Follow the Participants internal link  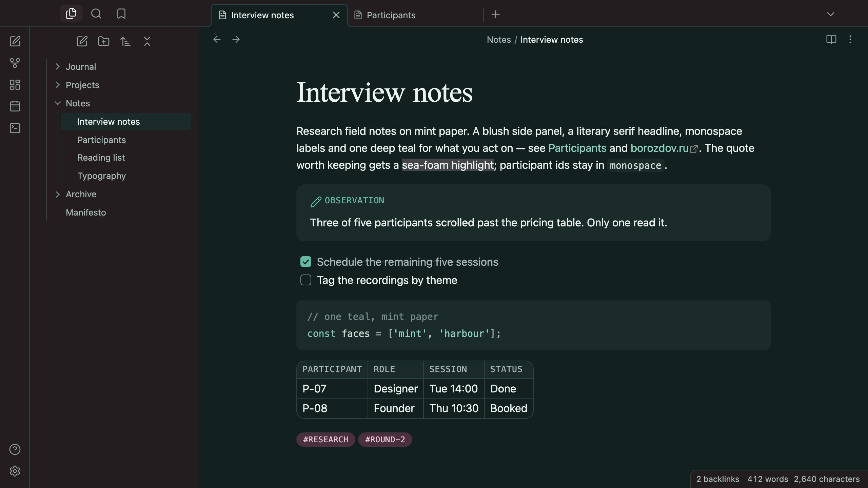[x=577, y=148]
